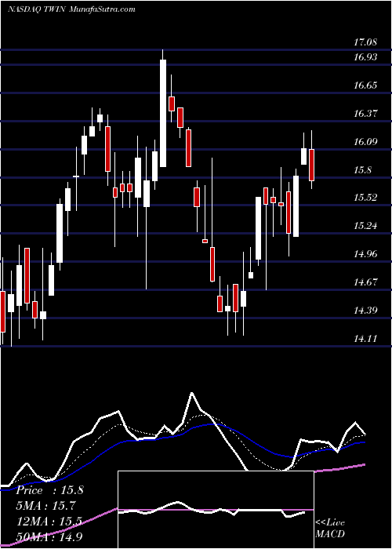
Task: Click the 15.8 price axis label
Action: point(362,170)
